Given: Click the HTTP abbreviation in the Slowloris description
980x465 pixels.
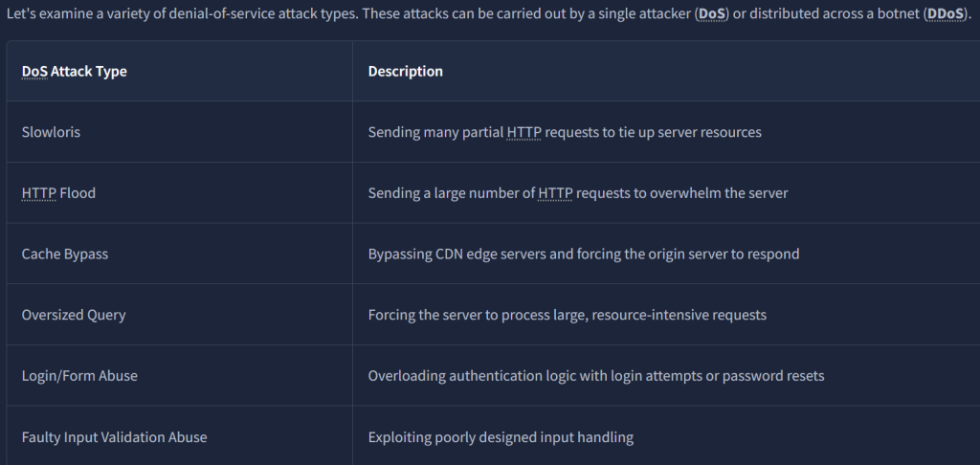Looking at the screenshot, I should (x=523, y=132).
